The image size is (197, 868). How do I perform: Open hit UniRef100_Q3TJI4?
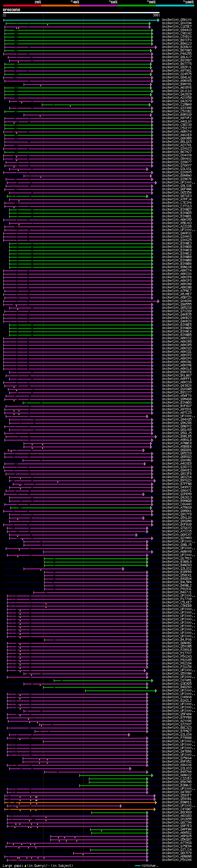pos(177,850)
